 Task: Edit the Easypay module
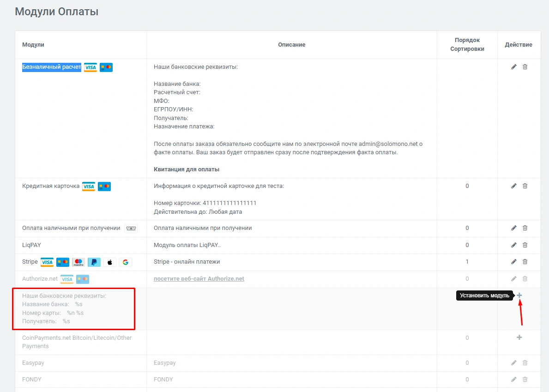(x=514, y=363)
